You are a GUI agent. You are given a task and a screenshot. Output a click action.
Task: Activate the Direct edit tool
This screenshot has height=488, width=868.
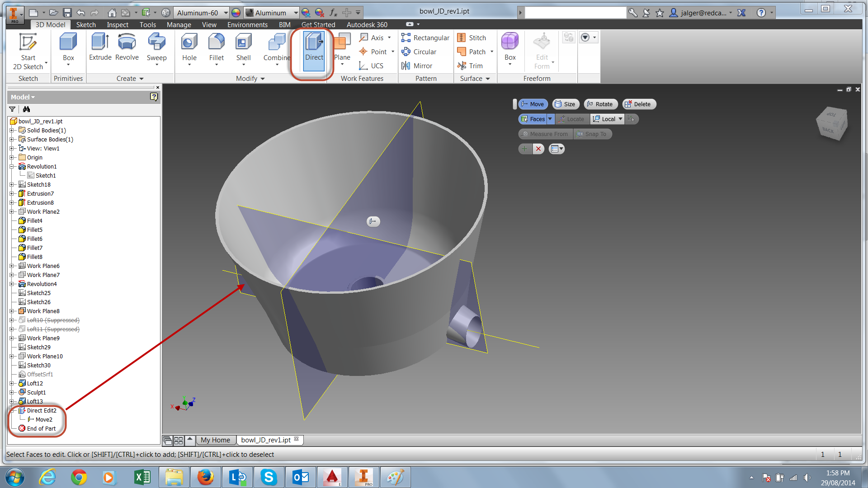[314, 51]
